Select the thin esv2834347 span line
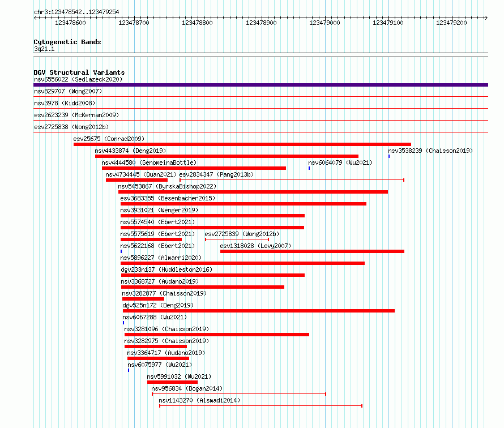The image size is (504, 428). coord(292,180)
